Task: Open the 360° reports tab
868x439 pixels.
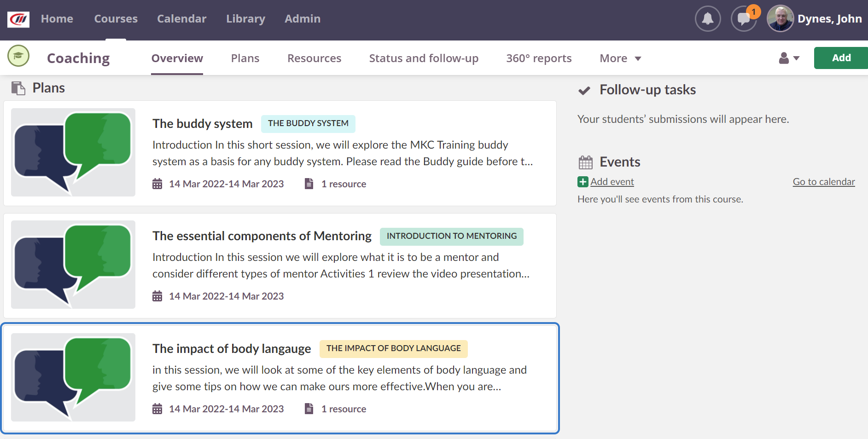Action: point(539,58)
